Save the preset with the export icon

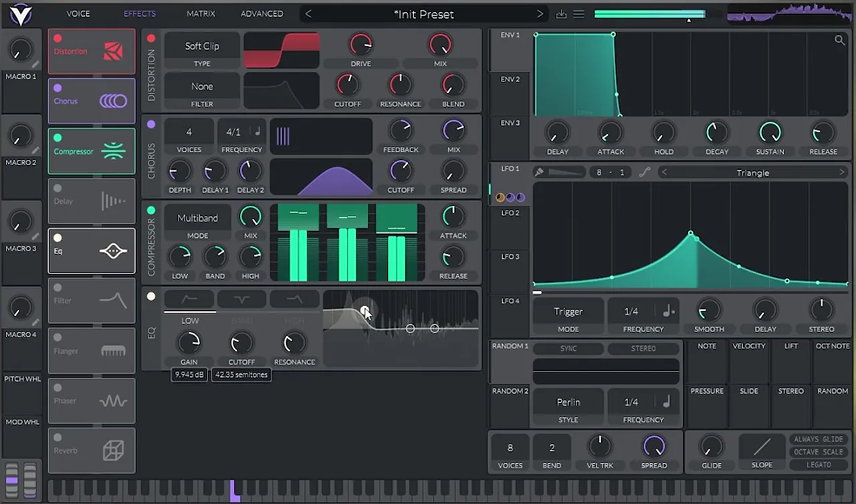click(561, 14)
